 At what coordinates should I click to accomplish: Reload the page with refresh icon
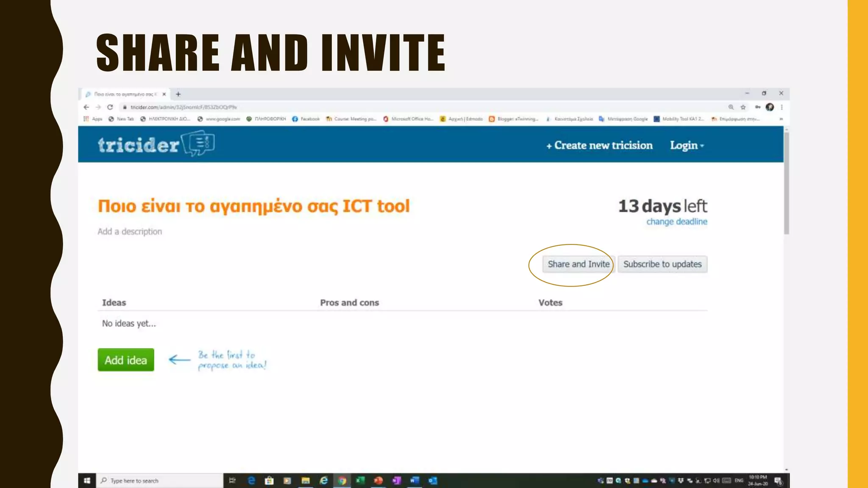click(x=110, y=107)
